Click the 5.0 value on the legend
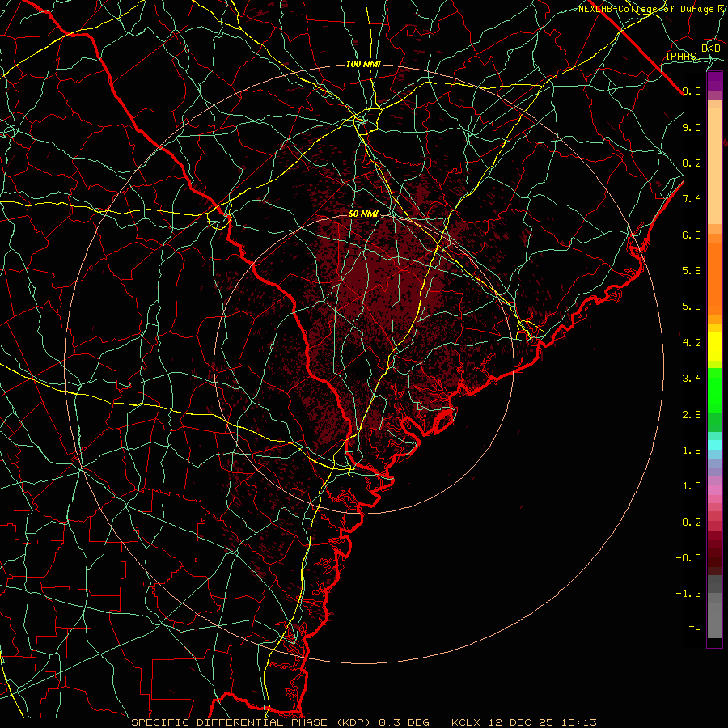The width and height of the screenshot is (728, 728). pyautogui.click(x=692, y=307)
